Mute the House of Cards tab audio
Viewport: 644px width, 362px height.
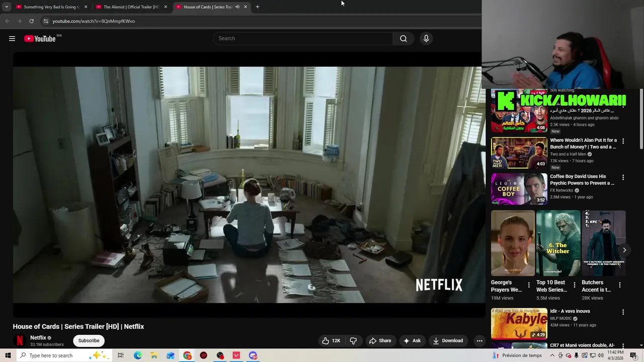pos(237,7)
